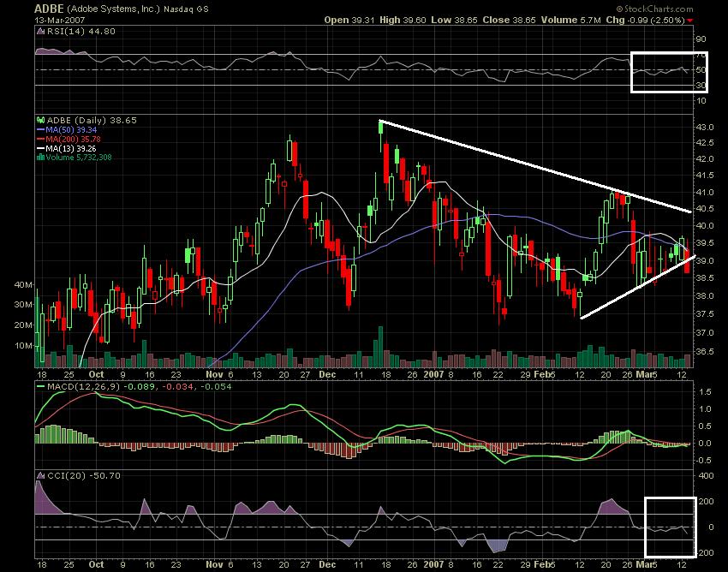Image resolution: width=728 pixels, height=572 pixels.
Task: Click the 10 level on the RSI axis
Action: tap(701, 100)
